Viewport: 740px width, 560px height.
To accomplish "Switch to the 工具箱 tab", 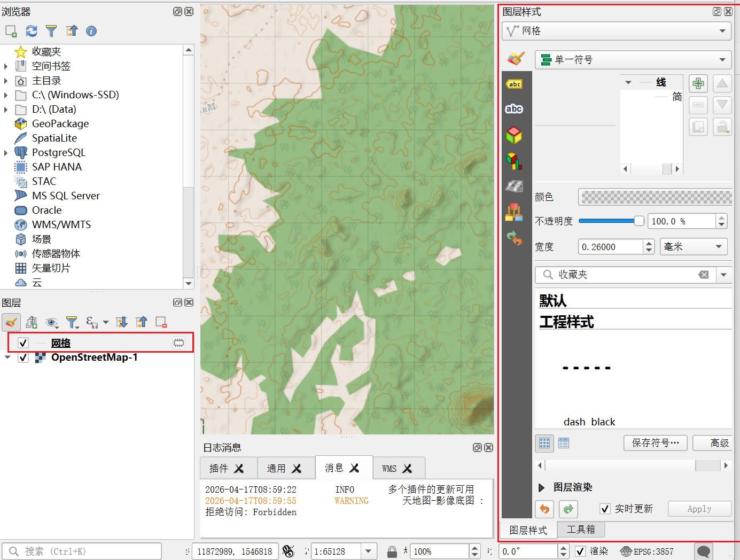I will point(581,530).
